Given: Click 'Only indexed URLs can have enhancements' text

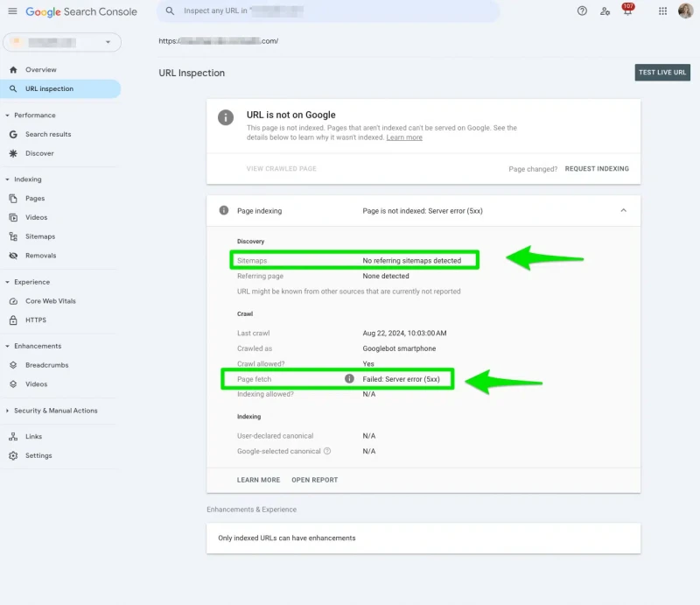Looking at the screenshot, I should 287,538.
